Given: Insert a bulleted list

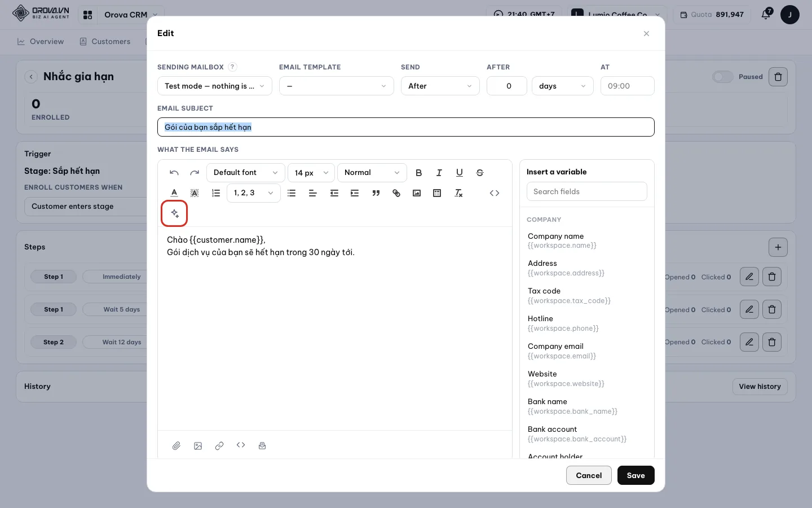Looking at the screenshot, I should 292,193.
